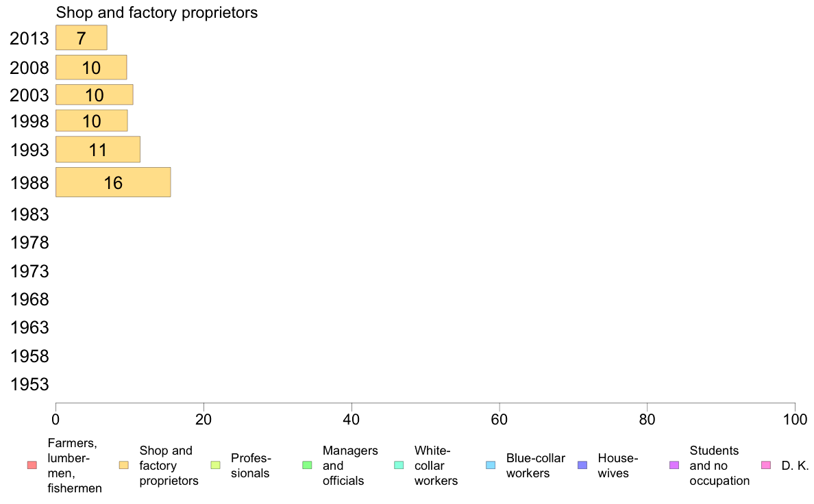Click the Blue-collar workers legend text
This screenshot has width=814, height=504.
click(x=535, y=466)
